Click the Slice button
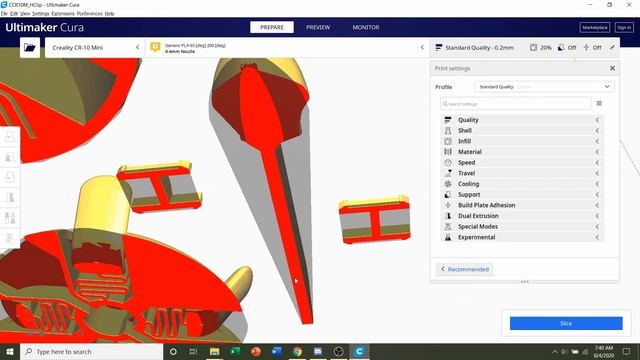 click(x=566, y=323)
